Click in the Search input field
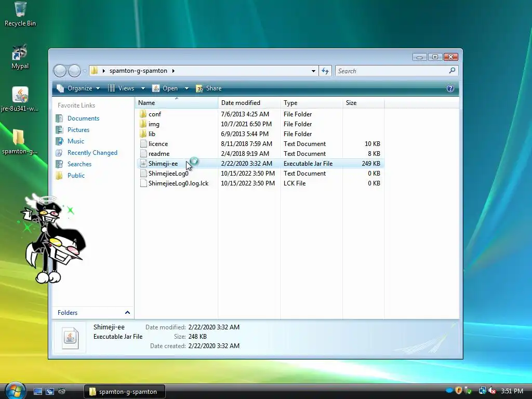Screen dimensions: 532x399 tap(392, 71)
